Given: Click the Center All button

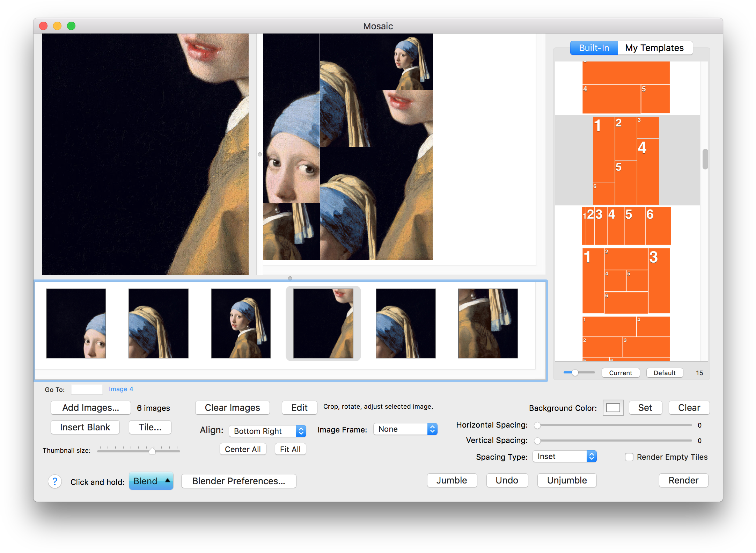Looking at the screenshot, I should [243, 449].
